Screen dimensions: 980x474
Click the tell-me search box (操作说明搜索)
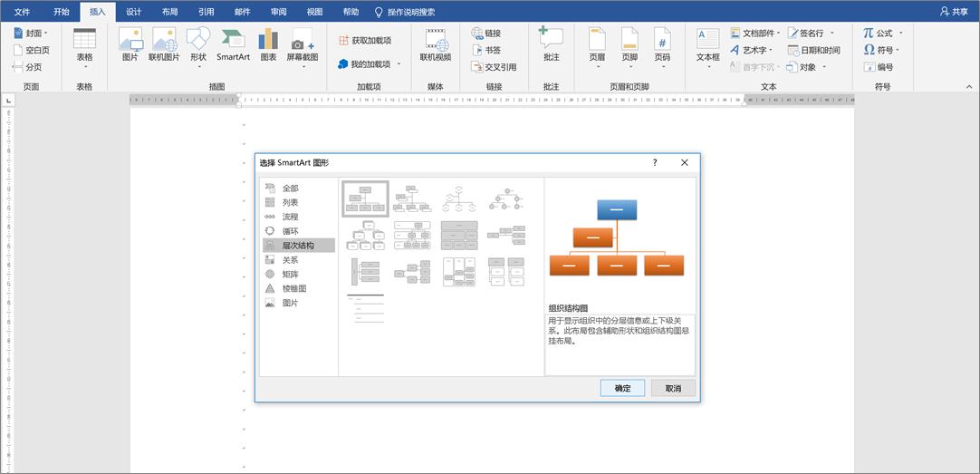tap(405, 12)
